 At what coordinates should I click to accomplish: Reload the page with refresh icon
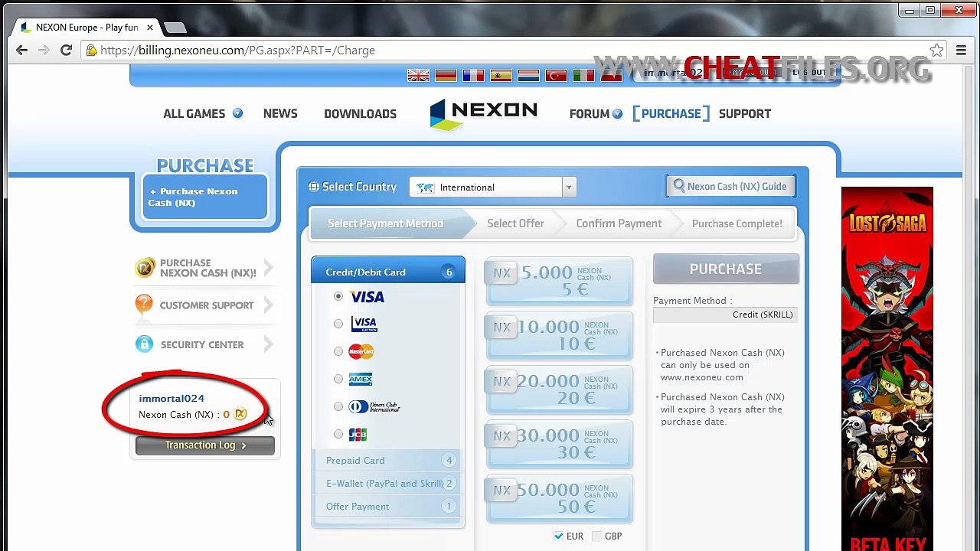66,51
